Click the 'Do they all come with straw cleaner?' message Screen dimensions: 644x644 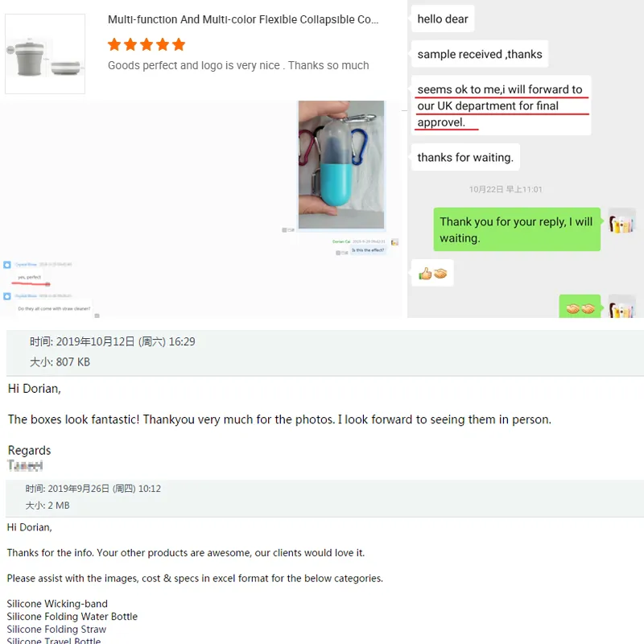[x=54, y=308]
